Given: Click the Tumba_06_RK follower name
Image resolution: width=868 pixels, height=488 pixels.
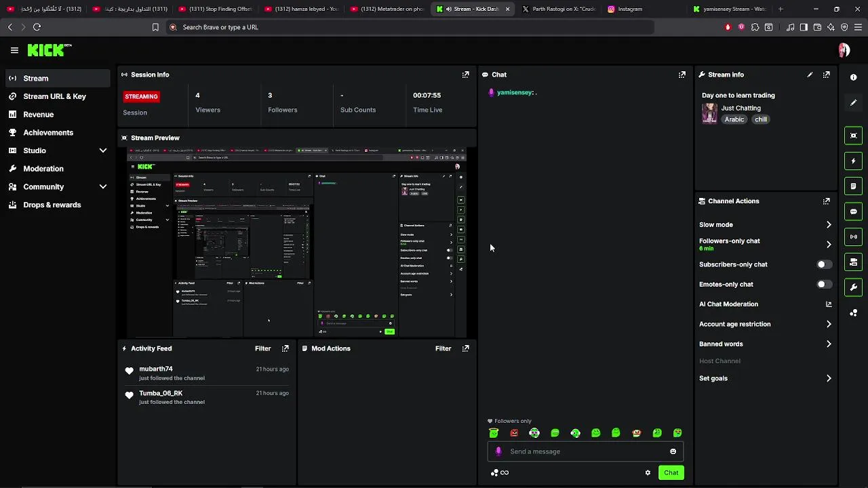Looking at the screenshot, I should click(161, 393).
